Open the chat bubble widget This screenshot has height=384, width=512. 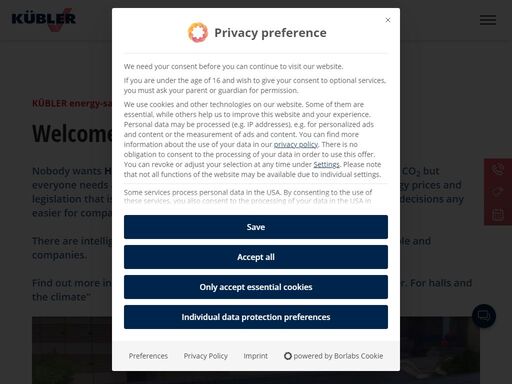click(484, 316)
